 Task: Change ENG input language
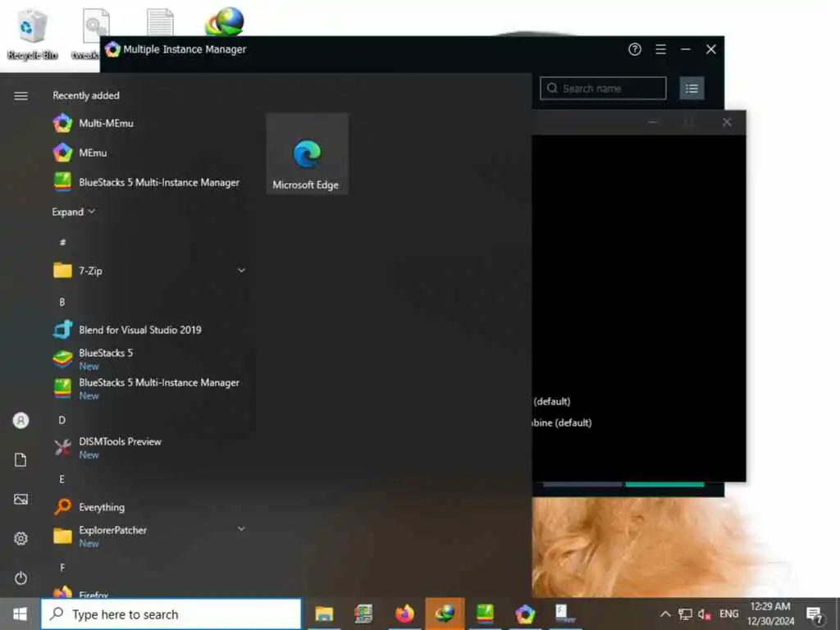click(728, 614)
